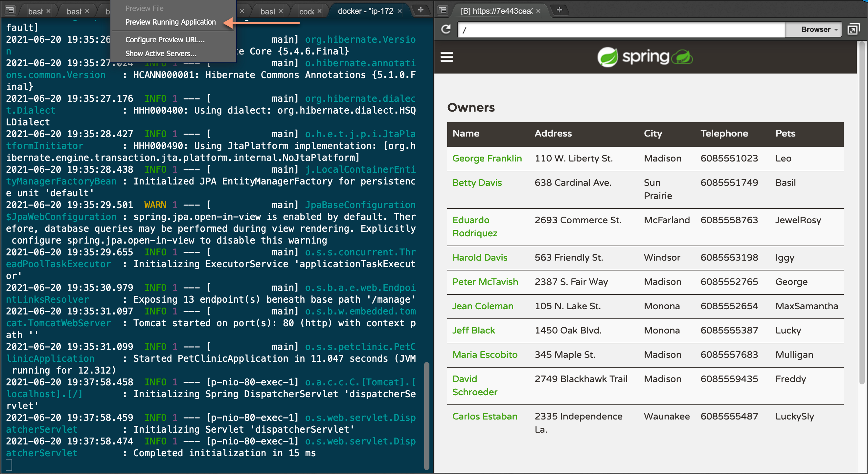
Task: Click Show Active Servers menu option
Action: tap(161, 53)
